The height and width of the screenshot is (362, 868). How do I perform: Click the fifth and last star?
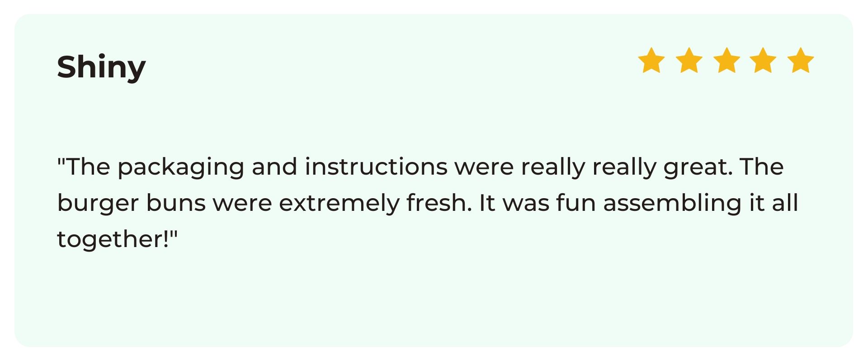(801, 60)
